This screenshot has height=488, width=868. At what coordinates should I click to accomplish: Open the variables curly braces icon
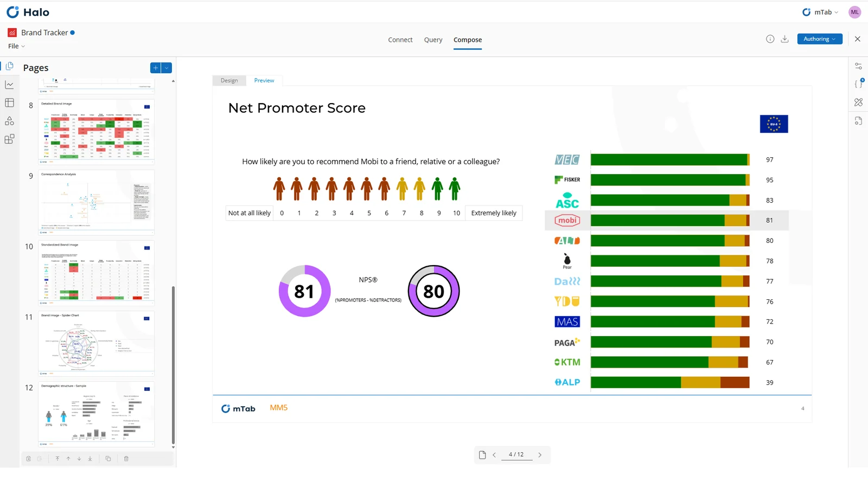click(x=858, y=84)
